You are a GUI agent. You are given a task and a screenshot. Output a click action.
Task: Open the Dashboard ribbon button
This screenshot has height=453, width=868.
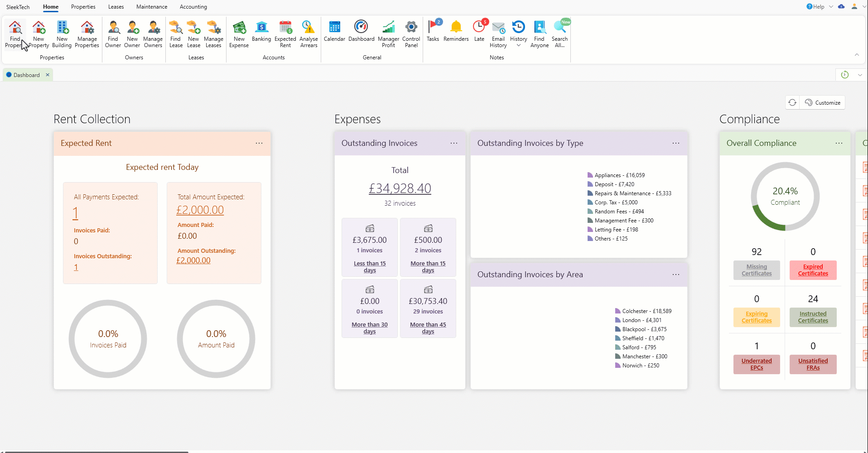[362, 31]
